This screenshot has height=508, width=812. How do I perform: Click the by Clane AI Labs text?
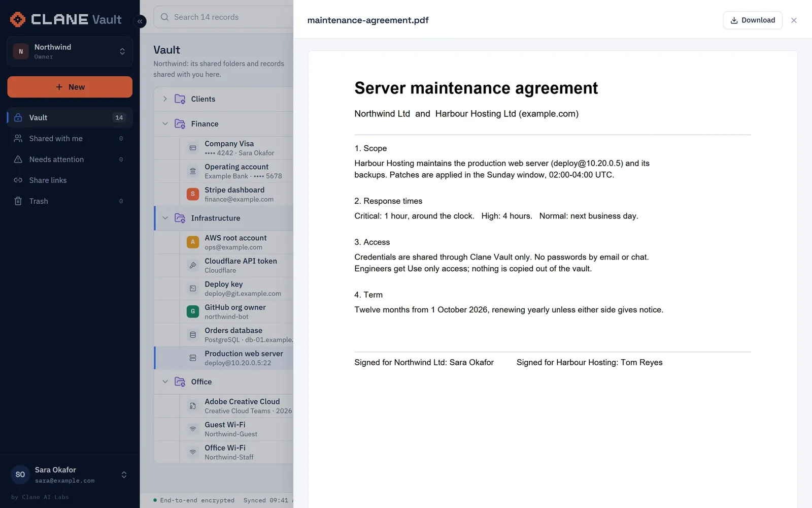coord(40,497)
